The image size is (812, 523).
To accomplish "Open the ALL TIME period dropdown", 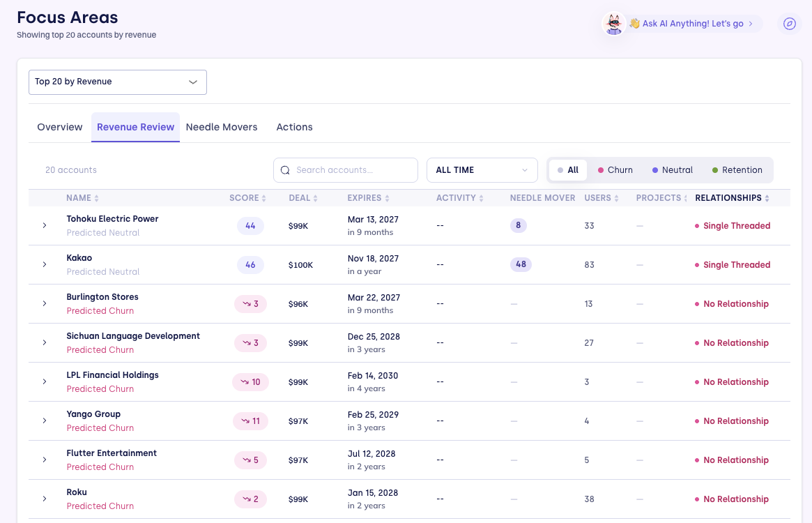I will (482, 170).
